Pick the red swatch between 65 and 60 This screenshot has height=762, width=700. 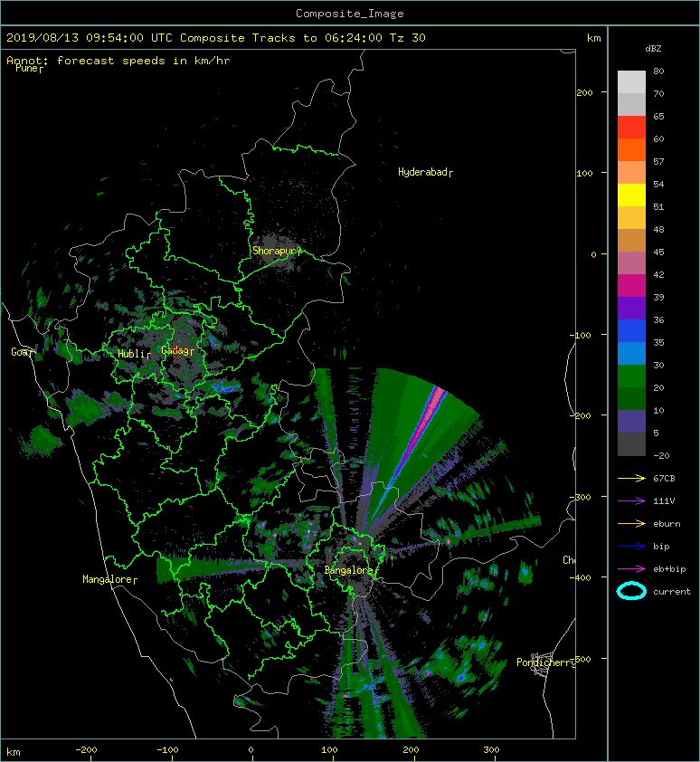(631, 128)
